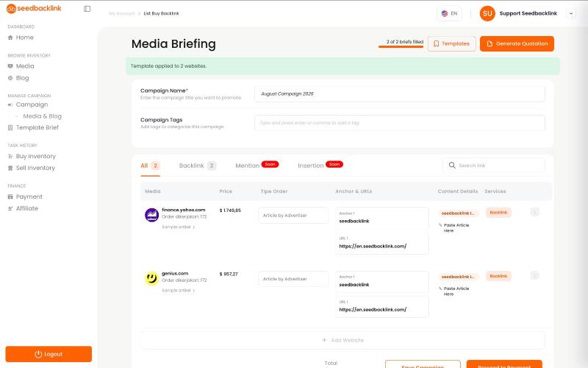The image size is (588, 368).
Task: Edit Anchor 1 field for finance.yahoo.com
Action: point(382,218)
